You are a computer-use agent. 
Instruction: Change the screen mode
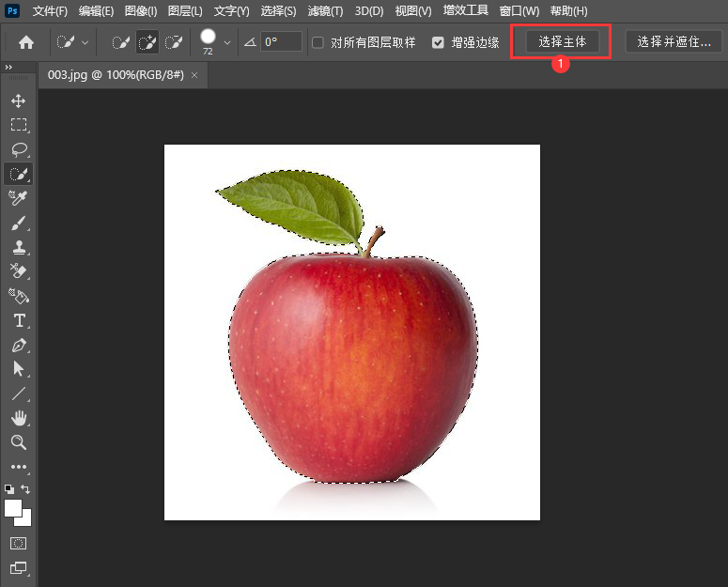18,567
